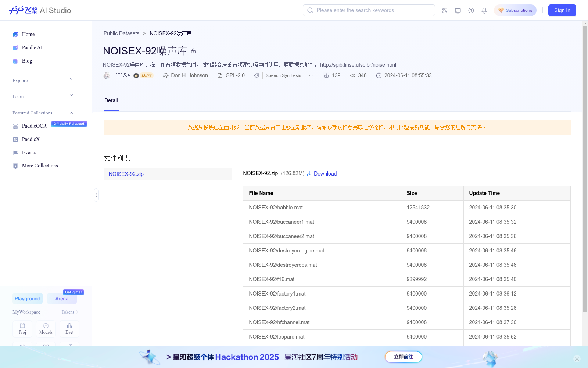
Task: Click the GPL-2.0 license icon
Action: coord(220,75)
